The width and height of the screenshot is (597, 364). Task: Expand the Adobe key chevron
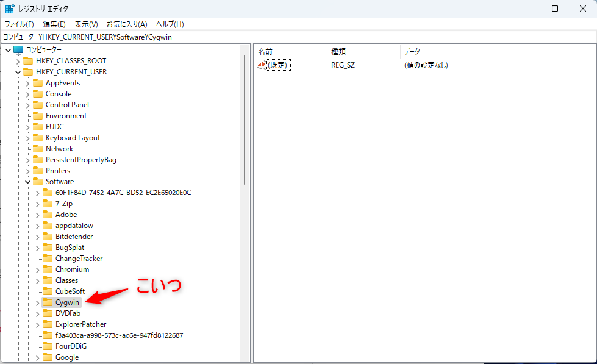(37, 215)
